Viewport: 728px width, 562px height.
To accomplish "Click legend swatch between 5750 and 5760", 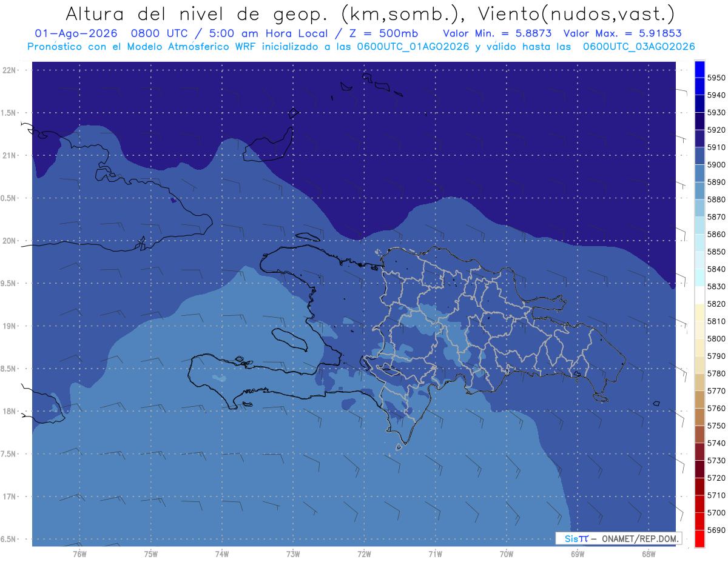I will tap(699, 416).
